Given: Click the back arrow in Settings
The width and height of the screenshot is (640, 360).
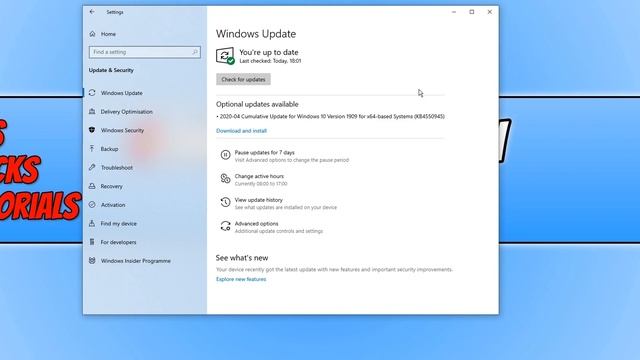Looking at the screenshot, I should tap(92, 12).
